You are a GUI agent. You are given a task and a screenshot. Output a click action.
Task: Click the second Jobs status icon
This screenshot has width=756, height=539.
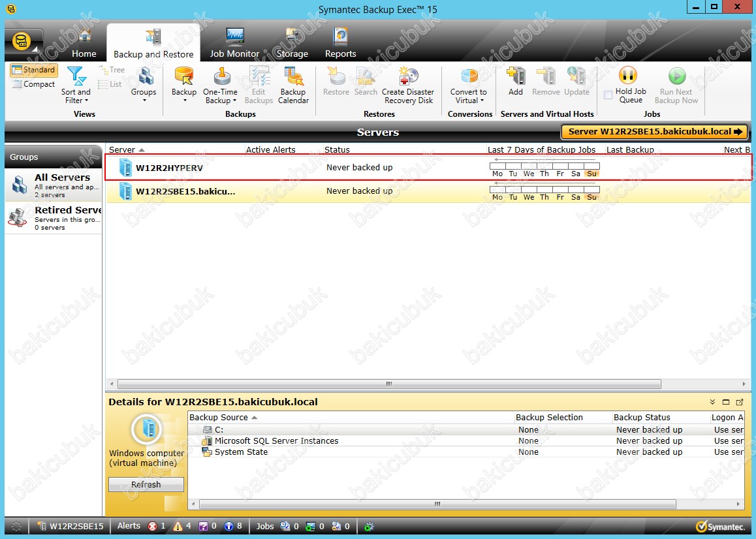(311, 526)
